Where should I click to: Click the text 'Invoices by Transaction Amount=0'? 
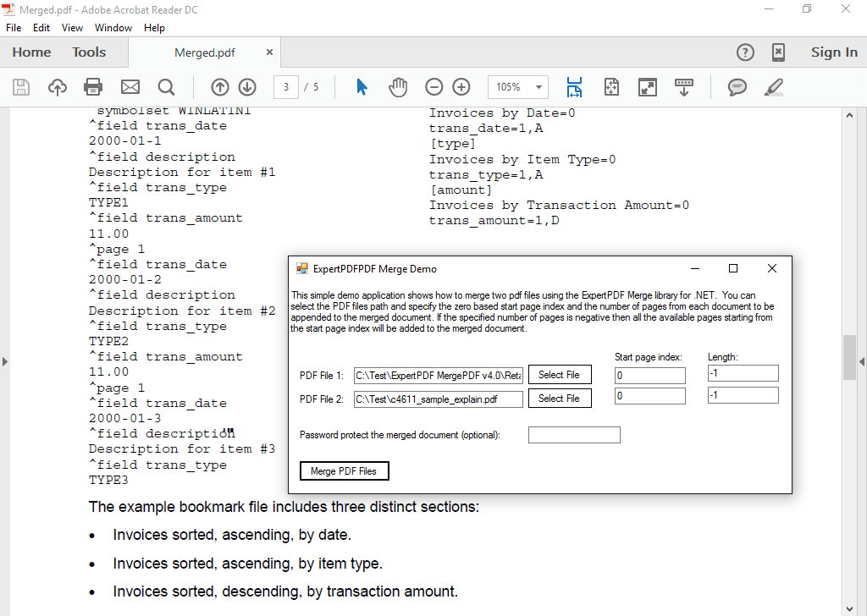(x=559, y=206)
